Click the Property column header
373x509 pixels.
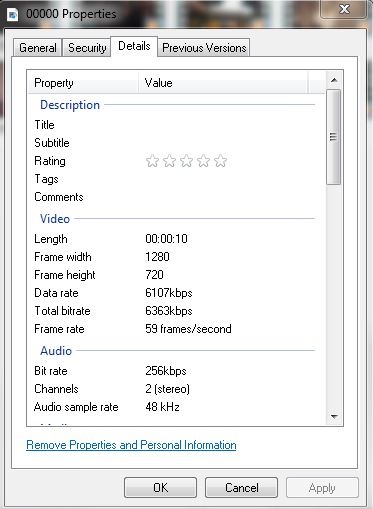click(83, 83)
